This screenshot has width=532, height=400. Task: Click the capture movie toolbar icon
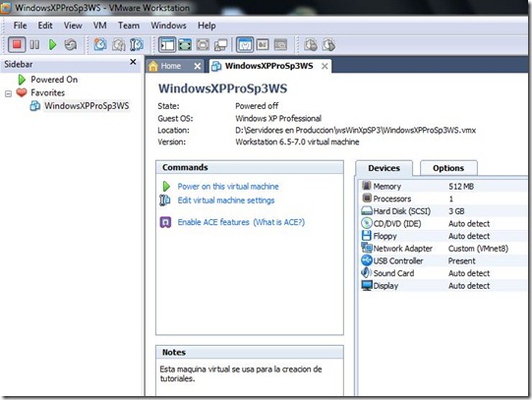coord(311,44)
